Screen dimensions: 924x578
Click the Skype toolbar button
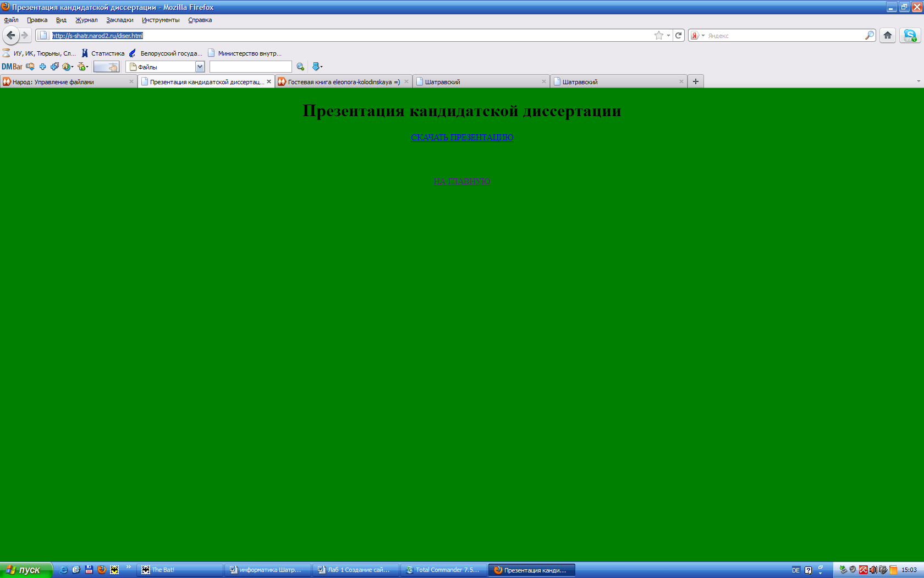pos(910,35)
